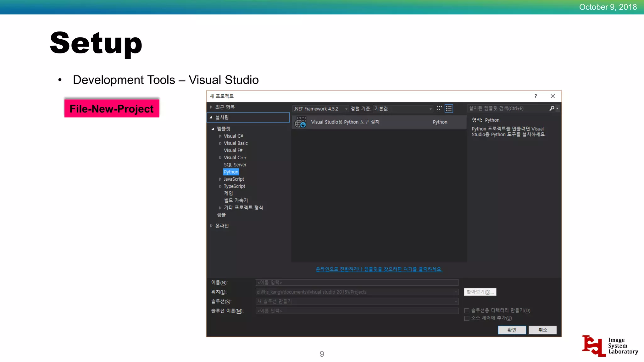
Task: Collapse the 템플릿 tree node
Action: point(213,129)
